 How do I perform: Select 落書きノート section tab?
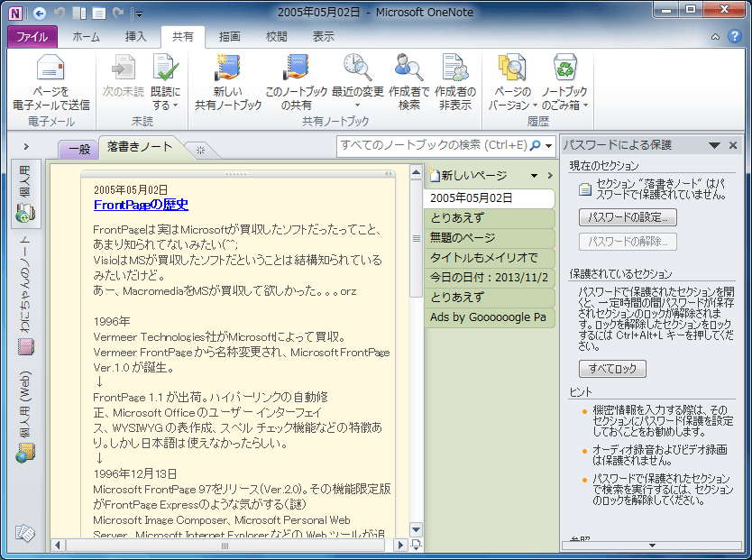click(140, 147)
